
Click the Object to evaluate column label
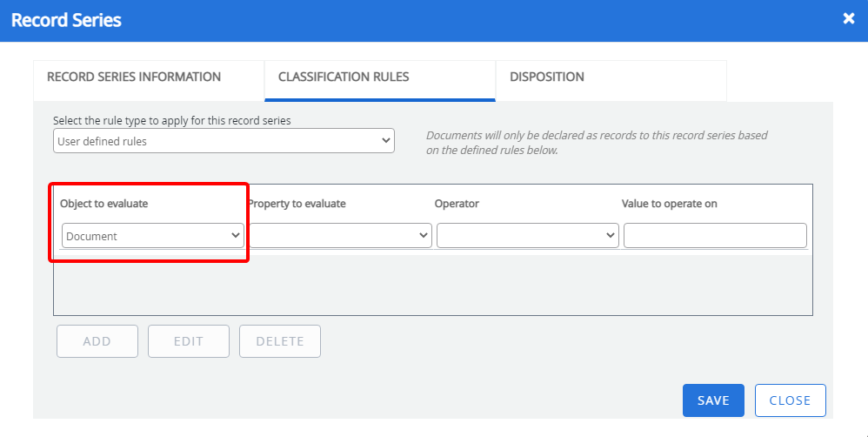[104, 204]
